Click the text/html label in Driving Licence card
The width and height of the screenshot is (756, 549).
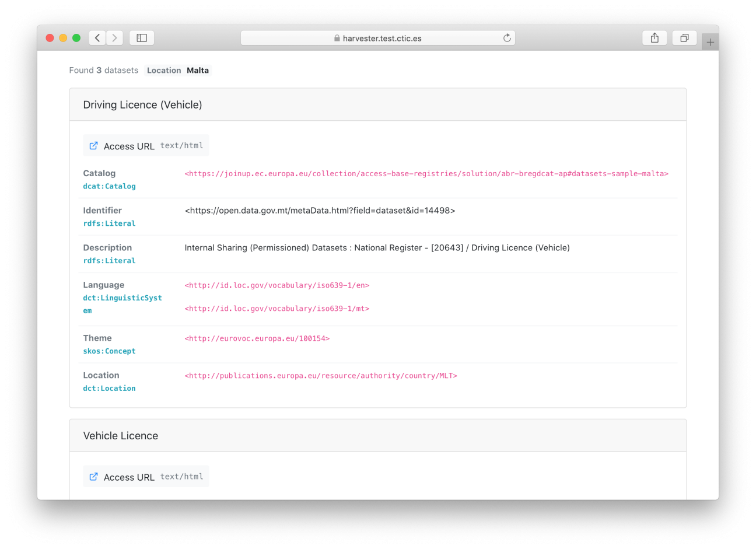[x=182, y=146]
